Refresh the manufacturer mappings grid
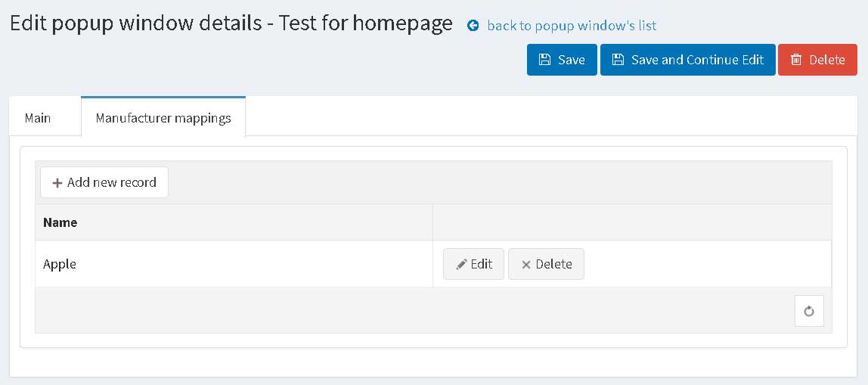The width and height of the screenshot is (868, 385). pyautogui.click(x=809, y=311)
